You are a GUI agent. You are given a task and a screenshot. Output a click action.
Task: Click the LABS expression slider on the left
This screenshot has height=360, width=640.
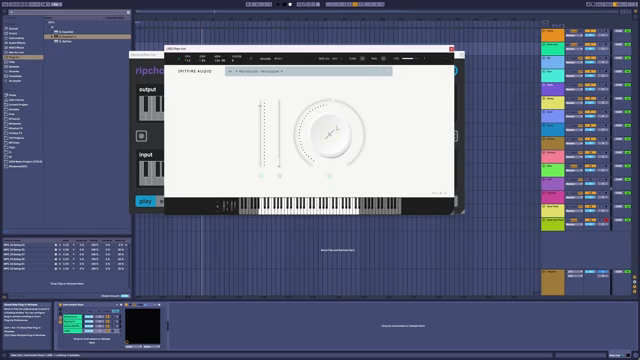261,133
